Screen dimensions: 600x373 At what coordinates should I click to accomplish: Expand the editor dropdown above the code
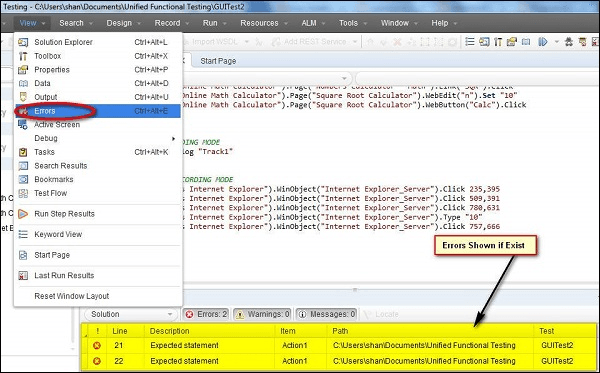pos(344,78)
